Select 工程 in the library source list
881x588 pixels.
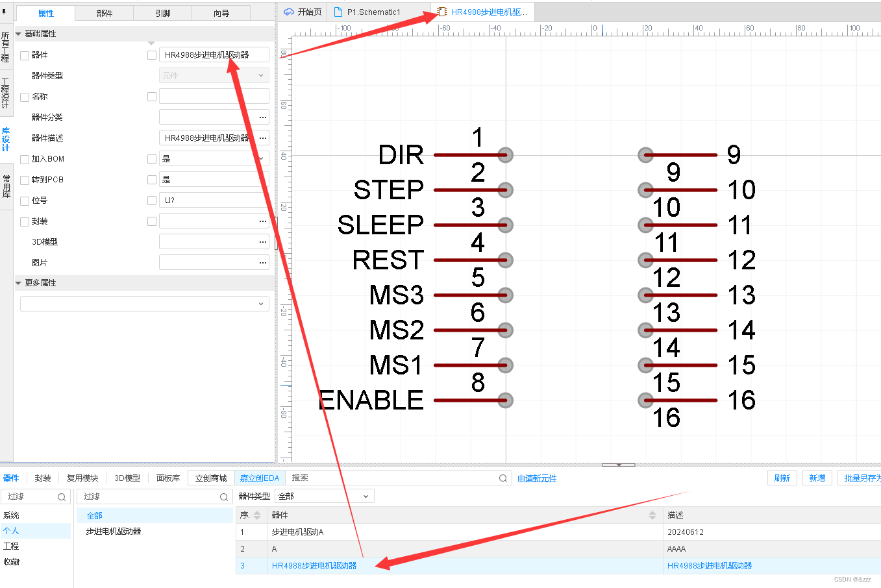(x=11, y=546)
